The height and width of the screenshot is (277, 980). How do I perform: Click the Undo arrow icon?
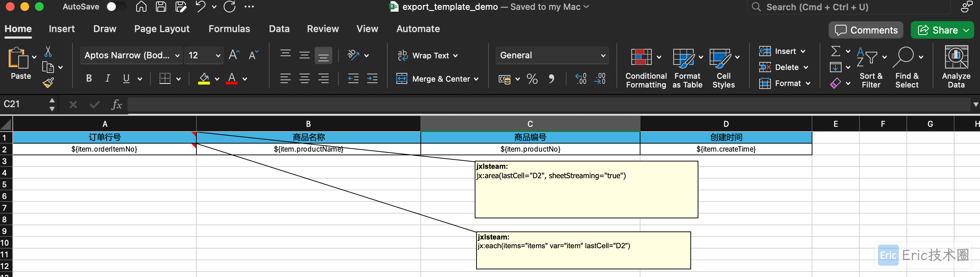pos(200,7)
